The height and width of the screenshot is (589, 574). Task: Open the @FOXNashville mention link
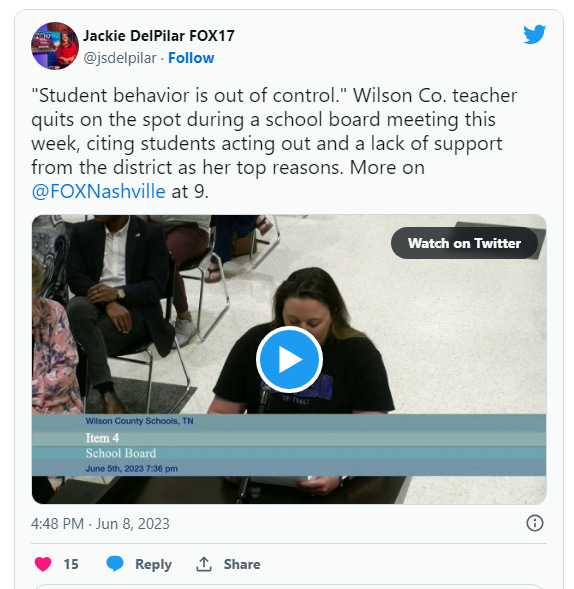tap(98, 191)
